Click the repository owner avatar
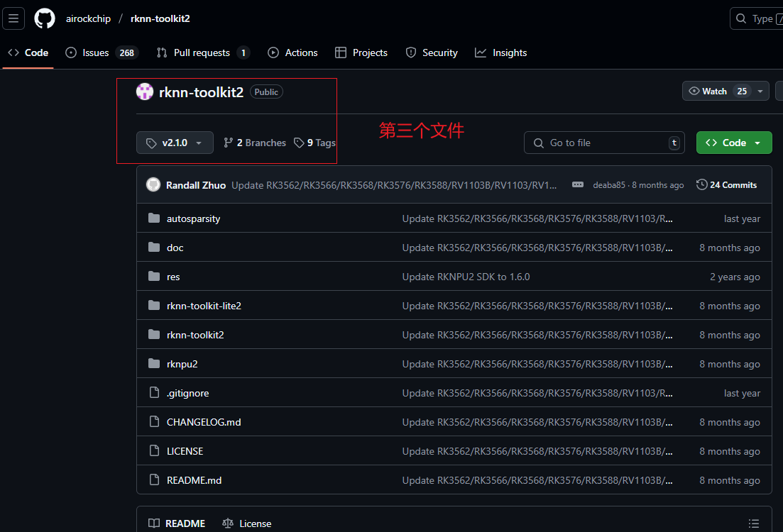783x532 pixels. pyautogui.click(x=145, y=92)
